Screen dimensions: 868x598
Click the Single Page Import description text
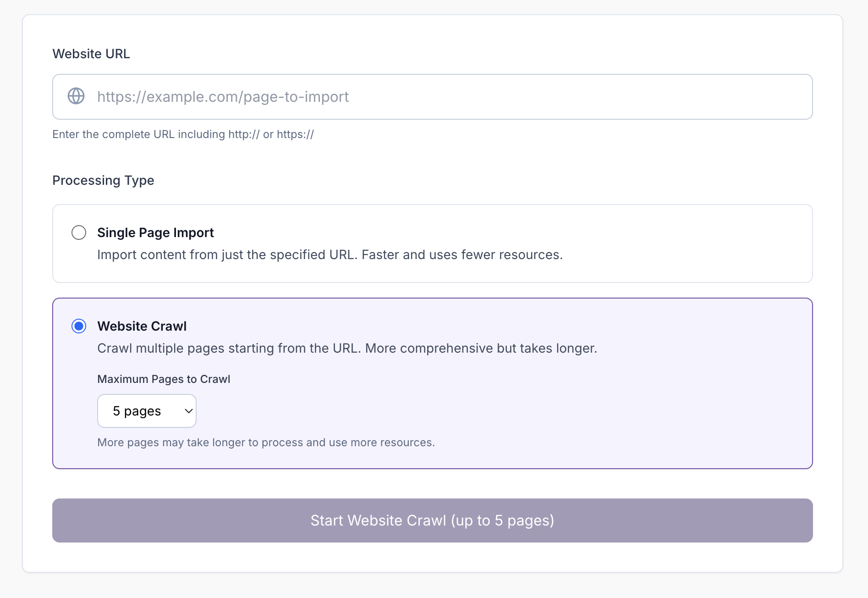[330, 255]
